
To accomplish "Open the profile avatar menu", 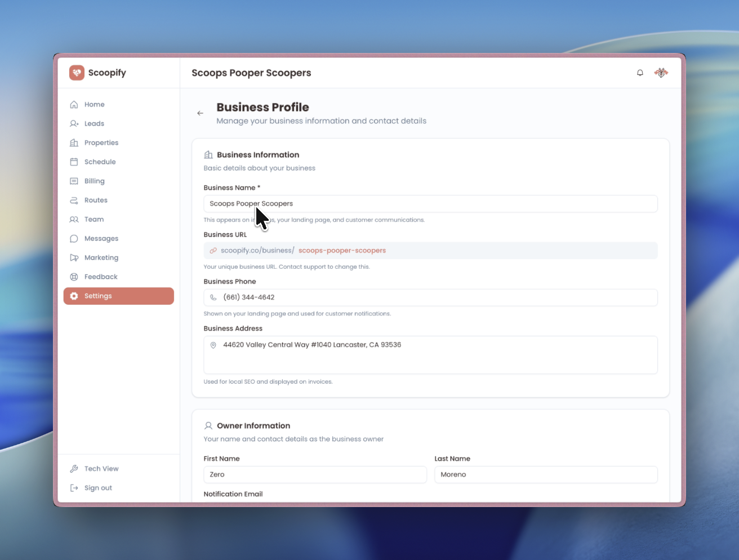I will click(661, 73).
